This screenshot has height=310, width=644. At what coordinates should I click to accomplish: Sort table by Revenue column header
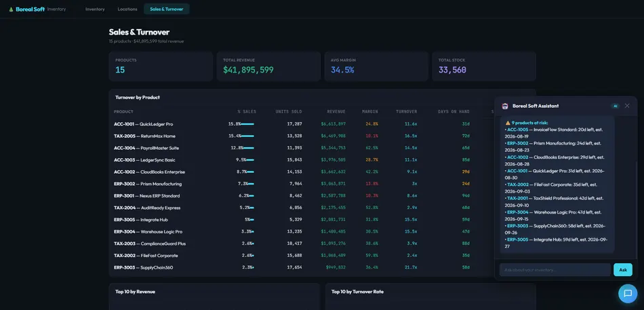[x=336, y=111]
